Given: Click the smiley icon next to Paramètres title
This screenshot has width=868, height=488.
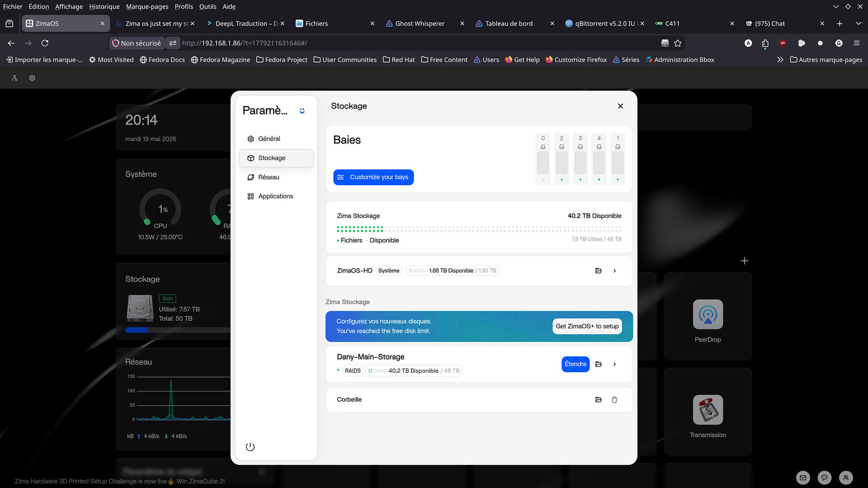Looking at the screenshot, I should (302, 111).
